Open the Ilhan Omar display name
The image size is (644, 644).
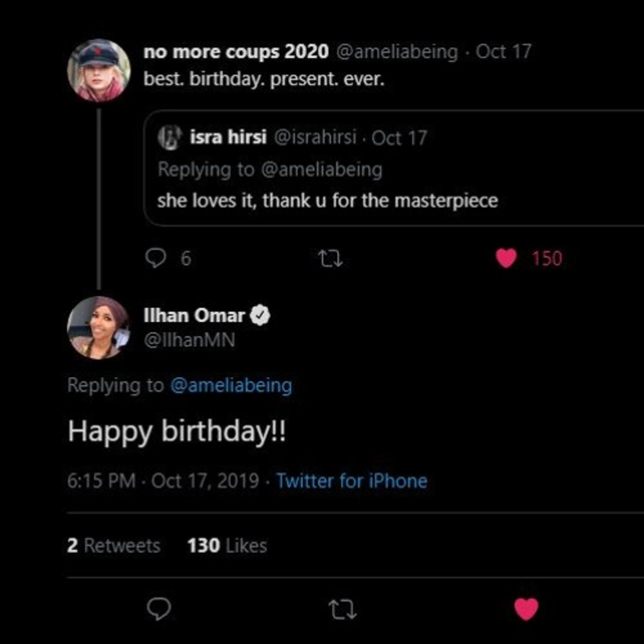click(x=194, y=315)
